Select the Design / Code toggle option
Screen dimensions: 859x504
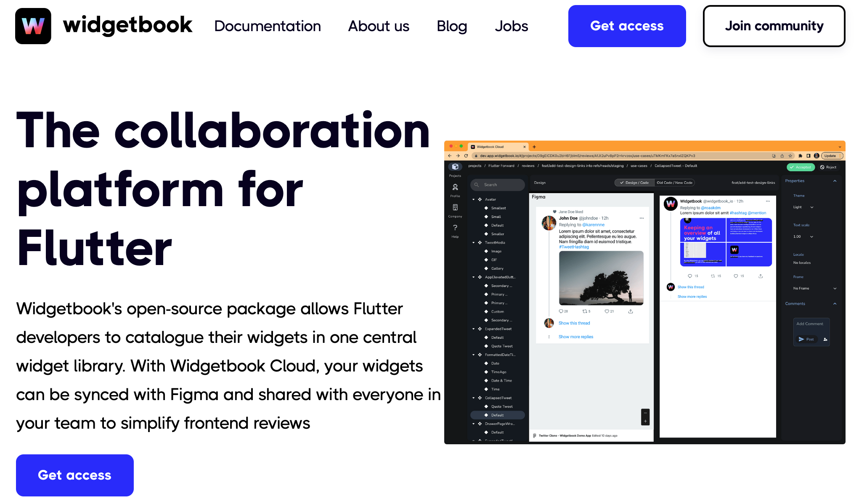(x=634, y=183)
